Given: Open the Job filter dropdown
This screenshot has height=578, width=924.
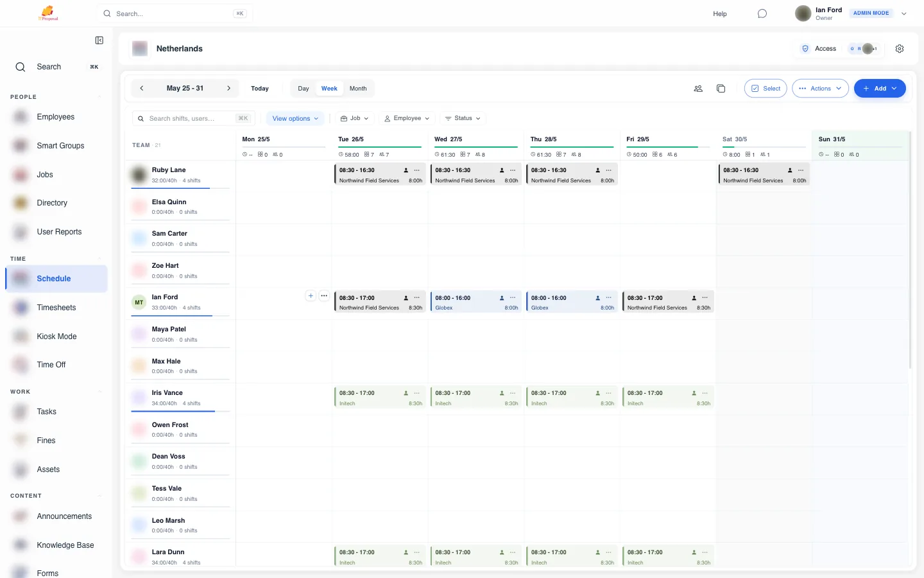Looking at the screenshot, I should (x=354, y=118).
